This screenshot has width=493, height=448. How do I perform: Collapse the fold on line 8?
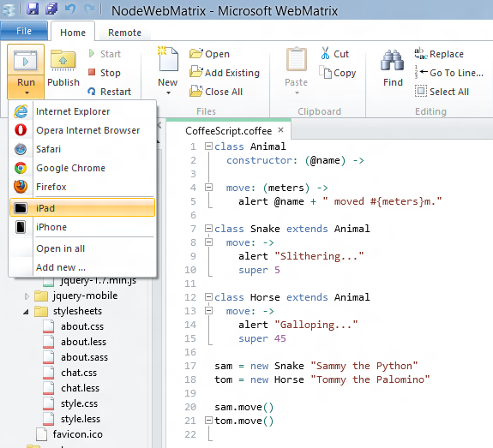(208, 242)
